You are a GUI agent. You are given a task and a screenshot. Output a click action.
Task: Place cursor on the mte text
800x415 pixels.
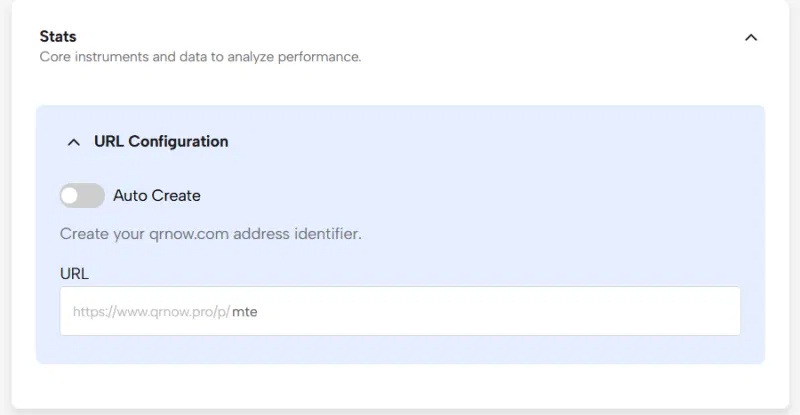[246, 312]
